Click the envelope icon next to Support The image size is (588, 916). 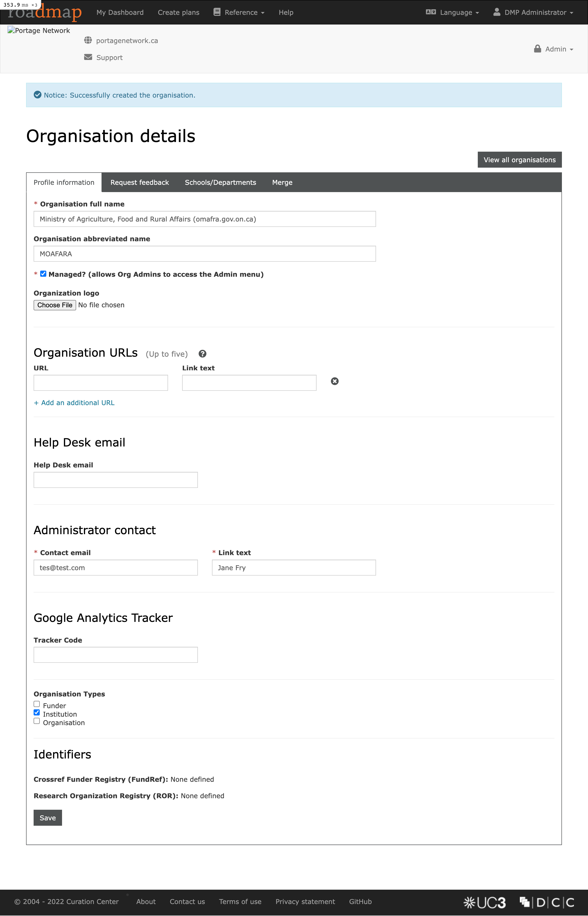(88, 57)
